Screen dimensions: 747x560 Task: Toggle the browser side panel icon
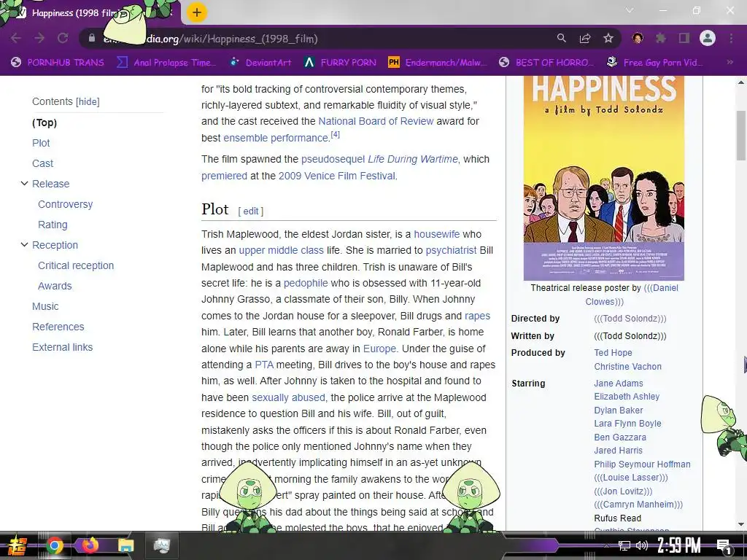pyautogui.click(x=684, y=38)
